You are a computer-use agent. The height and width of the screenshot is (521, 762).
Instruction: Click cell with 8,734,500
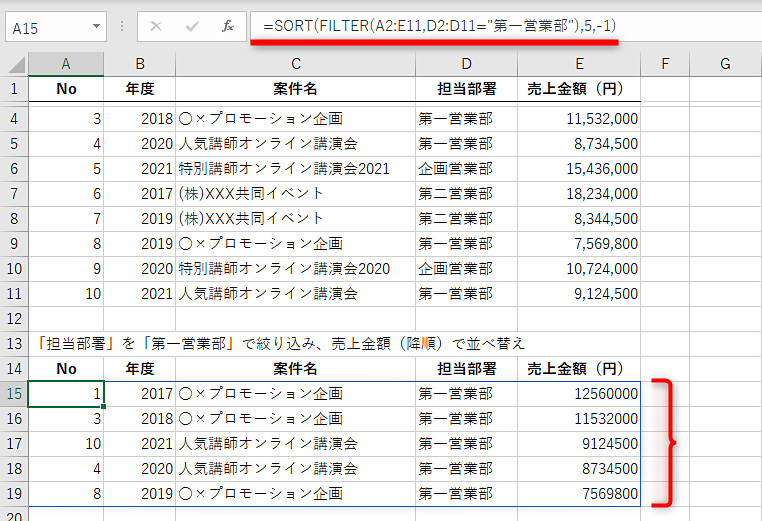point(579,144)
